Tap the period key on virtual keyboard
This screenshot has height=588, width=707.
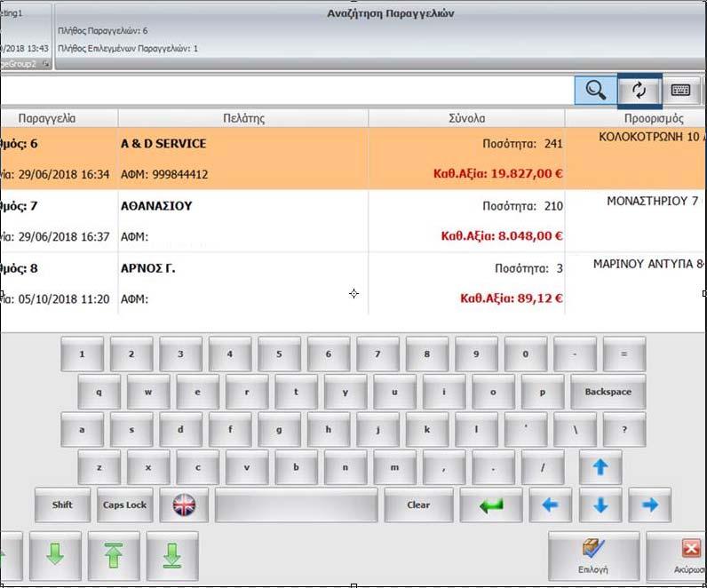[x=493, y=467]
